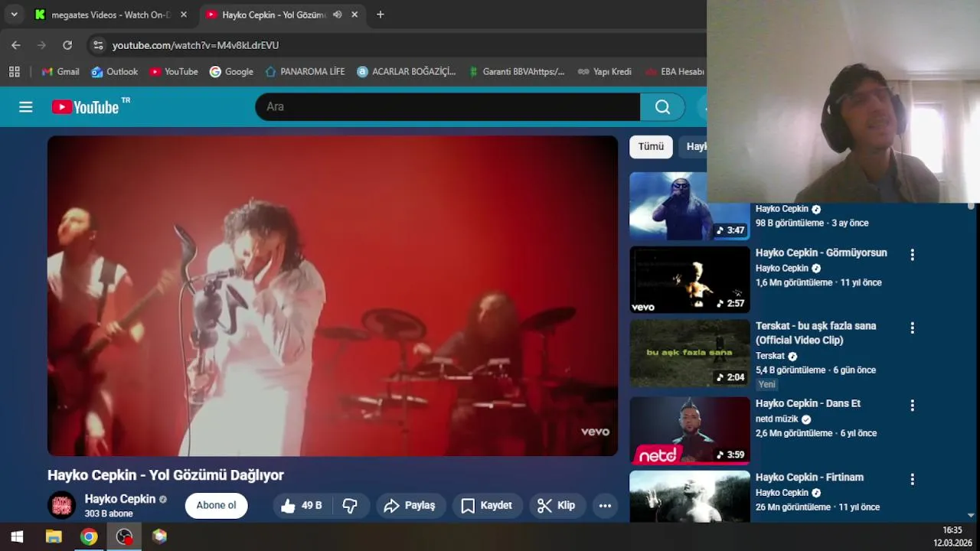Screen dimensions: 980x551
Task: Open the Hayko Cepkin channel name link
Action: [x=120, y=499]
